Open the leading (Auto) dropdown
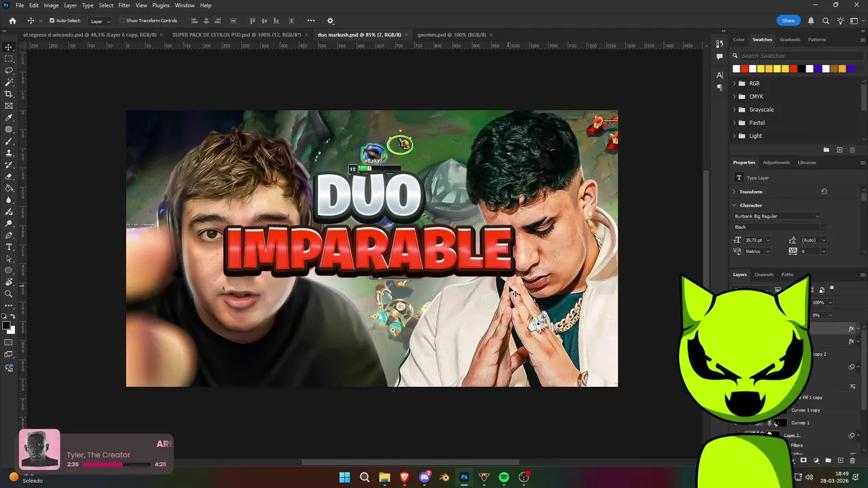The image size is (868, 488). [824, 240]
